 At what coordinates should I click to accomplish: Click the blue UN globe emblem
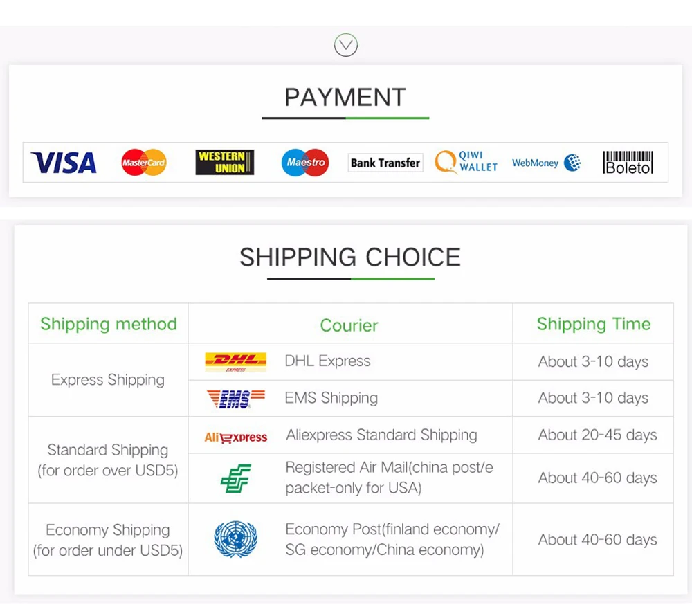click(236, 538)
